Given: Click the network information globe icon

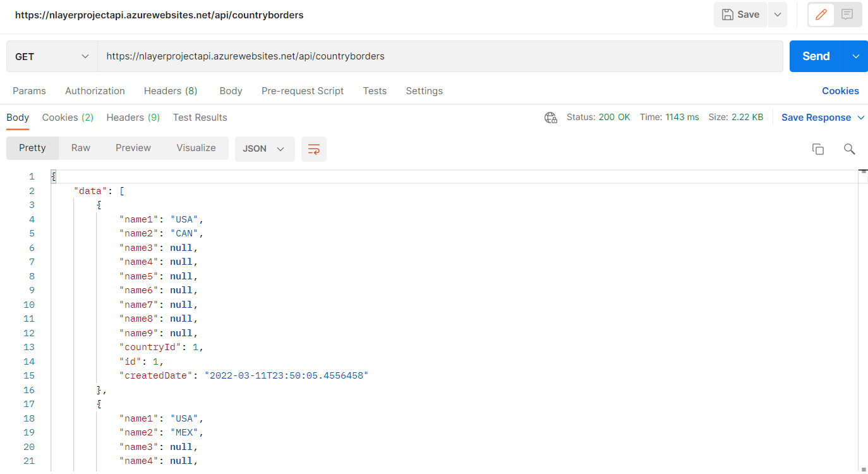Looking at the screenshot, I should pyautogui.click(x=550, y=117).
